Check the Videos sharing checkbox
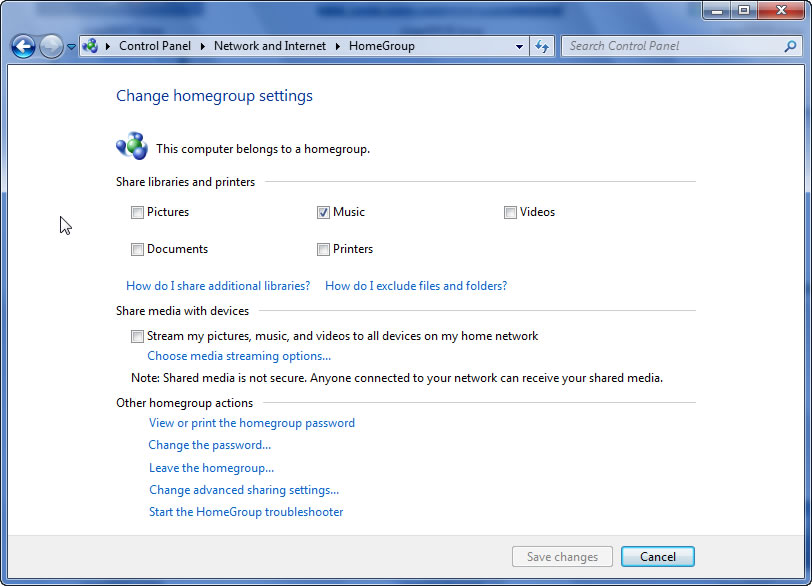The height and width of the screenshot is (586, 812). 510,212
